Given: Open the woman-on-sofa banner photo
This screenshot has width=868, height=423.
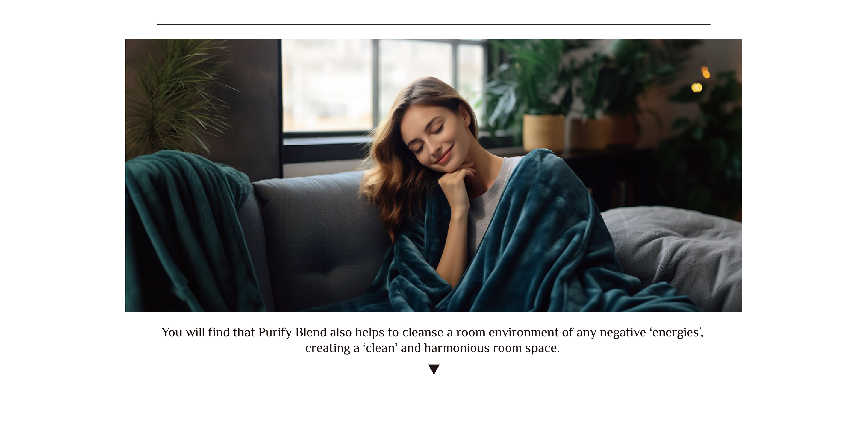Looking at the screenshot, I should point(433,175).
